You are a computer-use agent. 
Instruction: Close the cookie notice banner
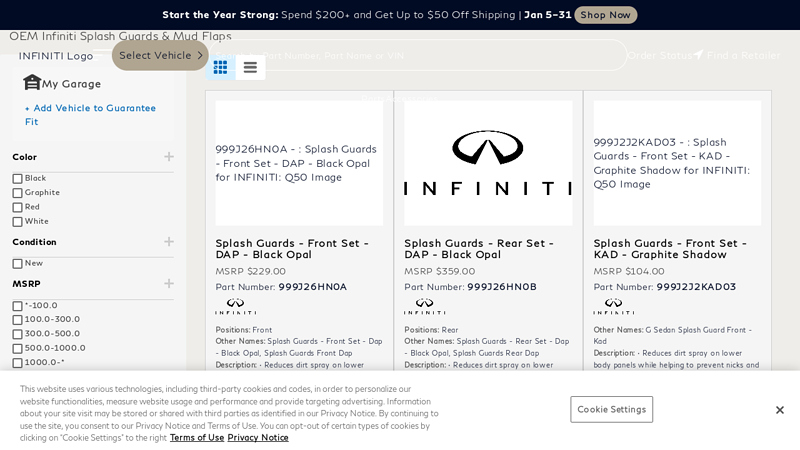point(780,410)
